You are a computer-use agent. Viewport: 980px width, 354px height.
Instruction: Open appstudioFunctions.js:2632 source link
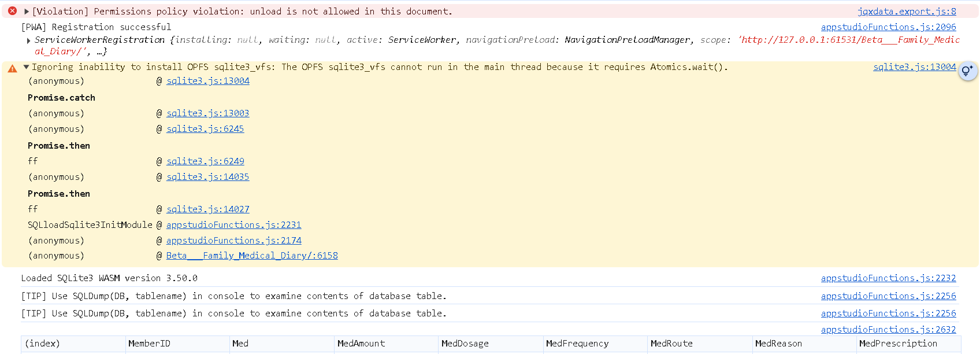(888, 330)
